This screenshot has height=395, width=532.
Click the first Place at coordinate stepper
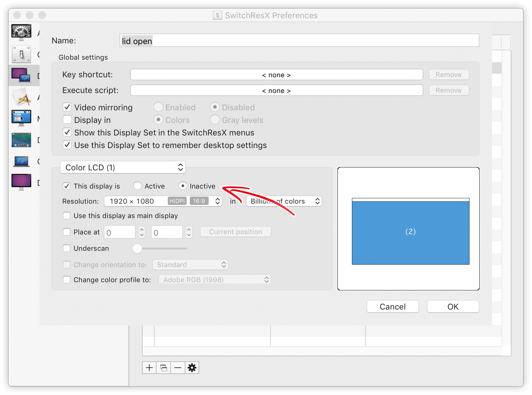(x=142, y=232)
